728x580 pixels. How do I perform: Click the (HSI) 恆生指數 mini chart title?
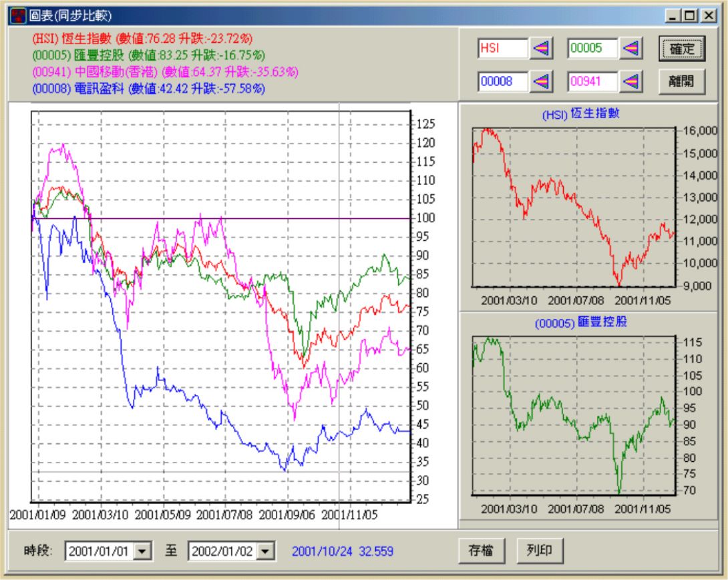(x=580, y=113)
